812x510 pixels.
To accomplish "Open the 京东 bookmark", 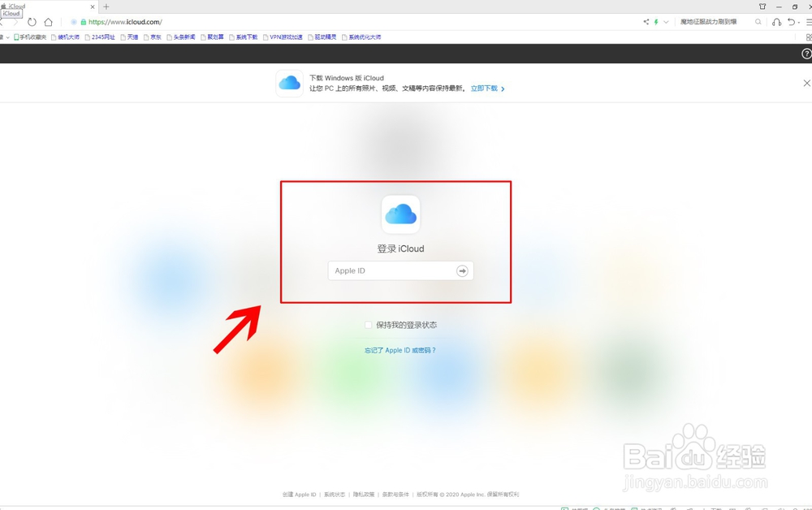I will 153,37.
